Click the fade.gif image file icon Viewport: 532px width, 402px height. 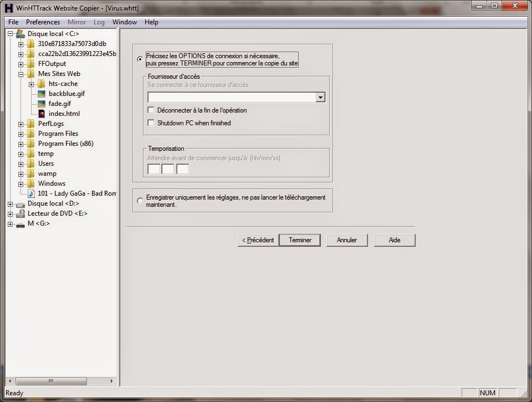coord(42,104)
